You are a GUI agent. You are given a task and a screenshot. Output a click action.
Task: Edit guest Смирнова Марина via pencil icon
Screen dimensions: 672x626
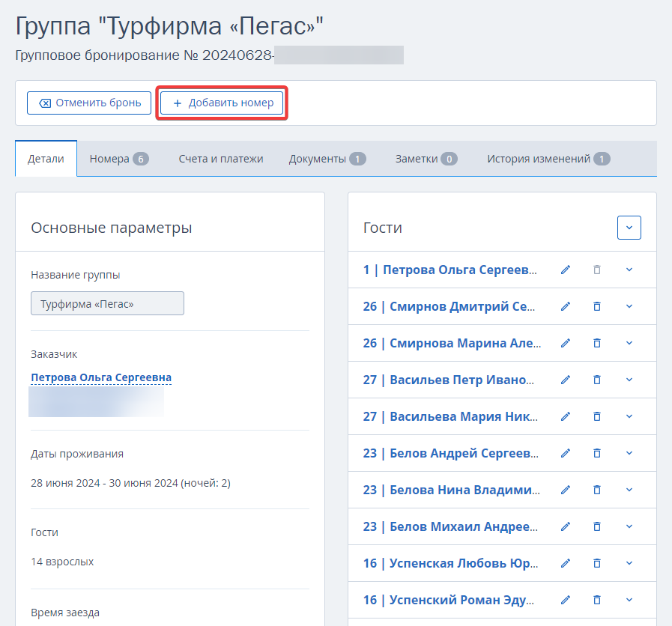point(566,343)
